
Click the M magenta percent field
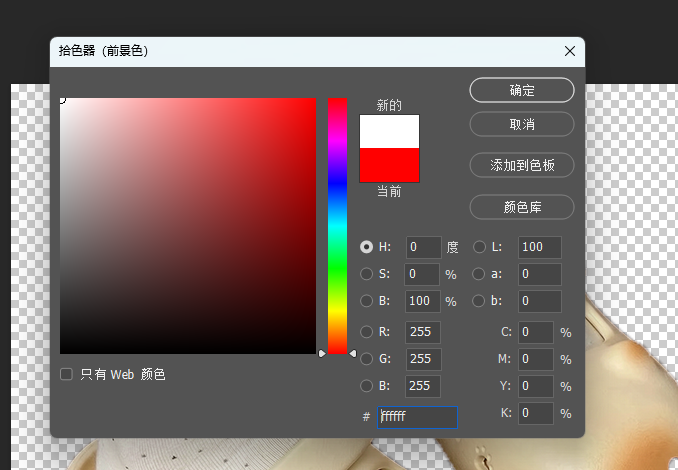click(x=536, y=359)
